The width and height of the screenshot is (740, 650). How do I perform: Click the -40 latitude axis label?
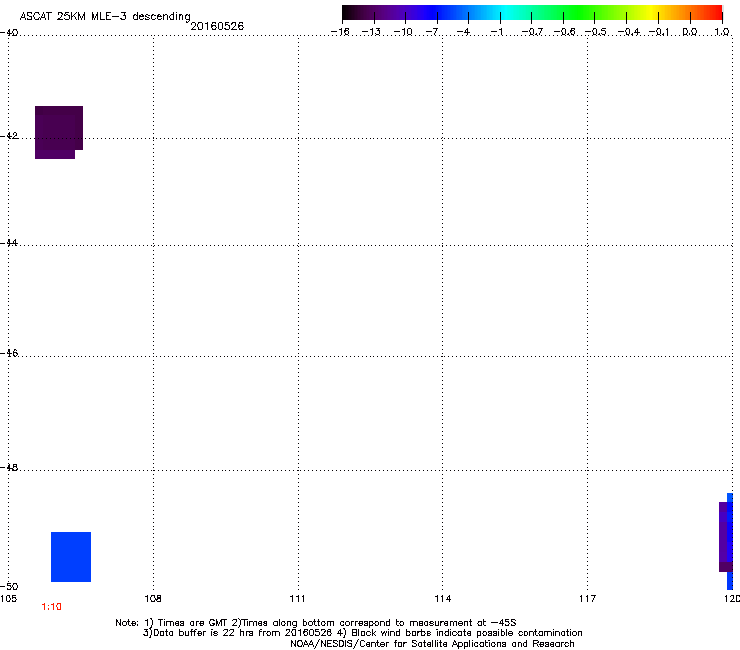9,33
